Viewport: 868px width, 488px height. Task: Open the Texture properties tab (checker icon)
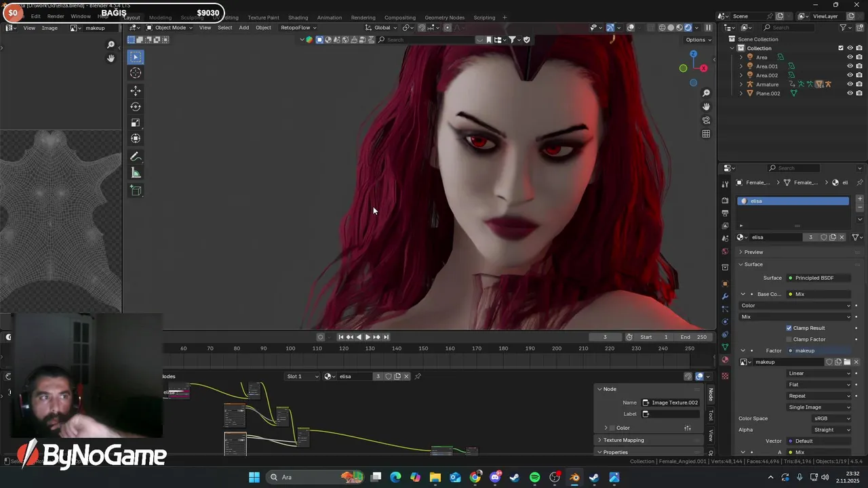[725, 375]
